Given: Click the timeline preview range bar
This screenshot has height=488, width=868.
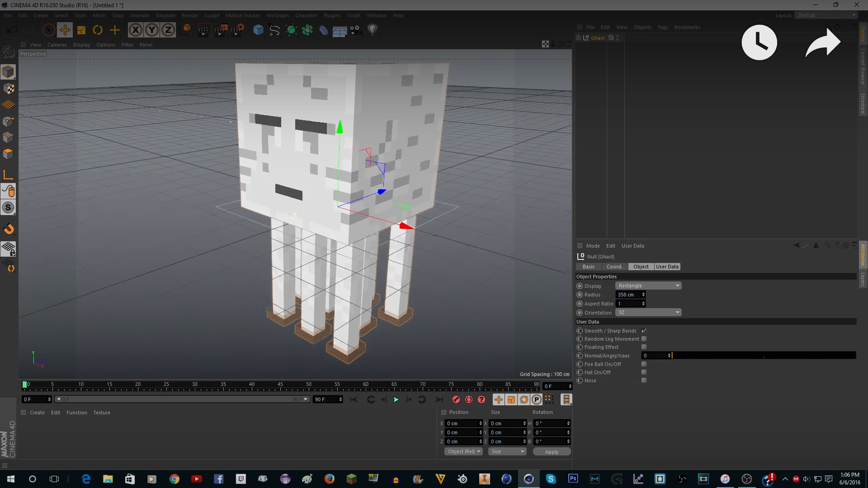Looking at the screenshot, I should tap(182, 399).
